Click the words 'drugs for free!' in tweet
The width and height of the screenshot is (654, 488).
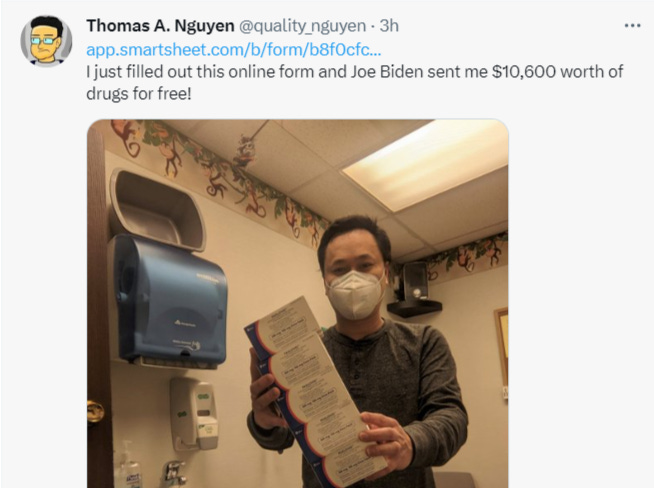[139, 93]
